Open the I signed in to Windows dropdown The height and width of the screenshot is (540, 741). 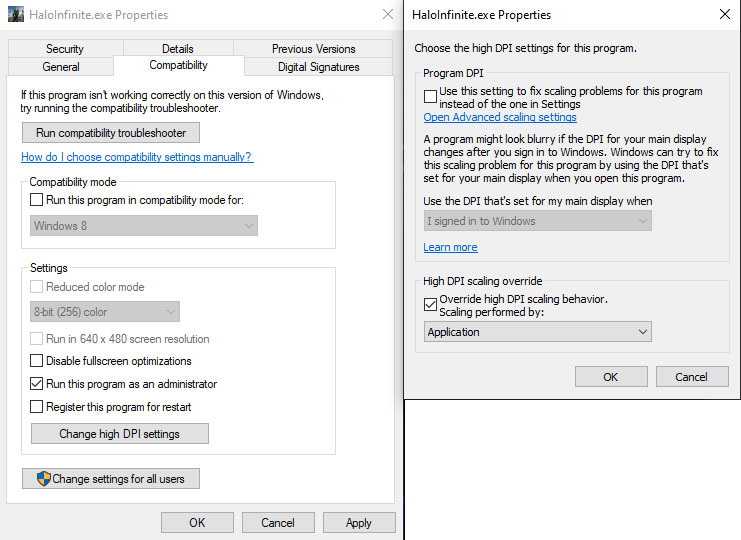coord(538,221)
